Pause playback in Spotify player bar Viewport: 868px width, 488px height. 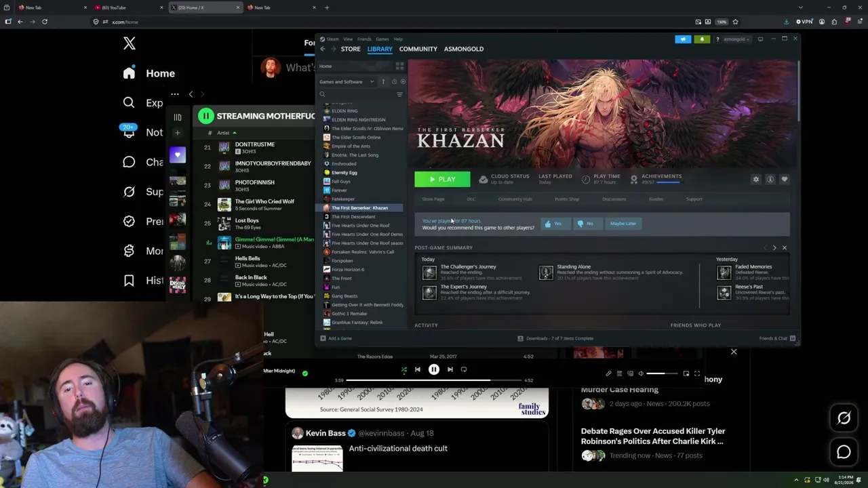(434, 369)
